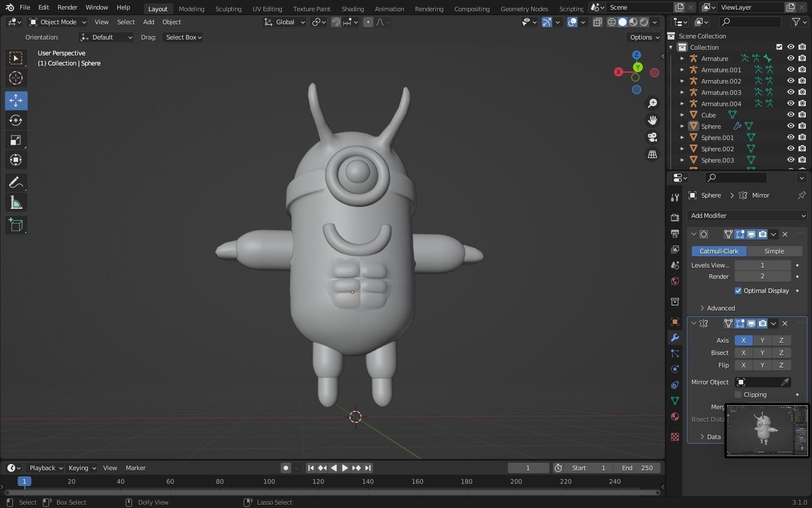Adjust Render levels value field
The width and height of the screenshot is (812, 508).
[x=762, y=277]
